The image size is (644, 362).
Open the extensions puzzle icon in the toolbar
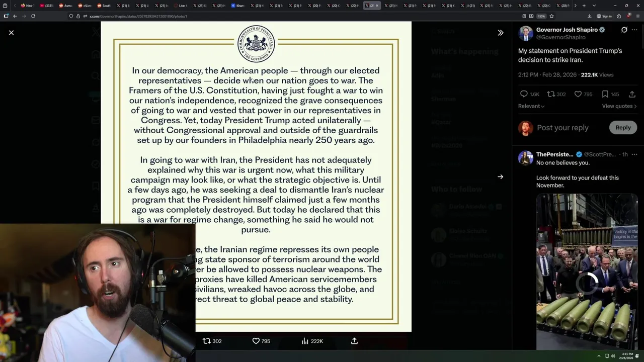click(x=619, y=16)
